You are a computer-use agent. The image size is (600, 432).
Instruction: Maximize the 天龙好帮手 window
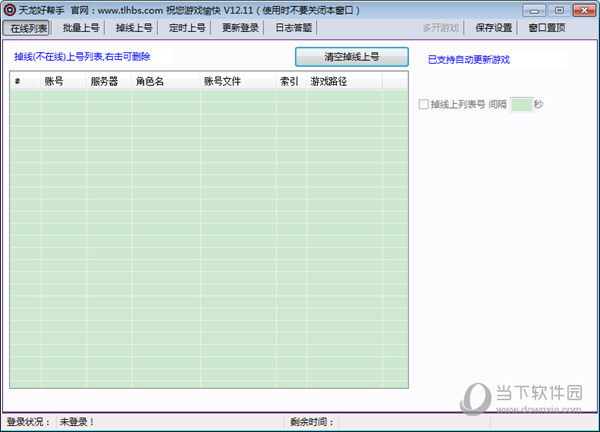(x=559, y=10)
